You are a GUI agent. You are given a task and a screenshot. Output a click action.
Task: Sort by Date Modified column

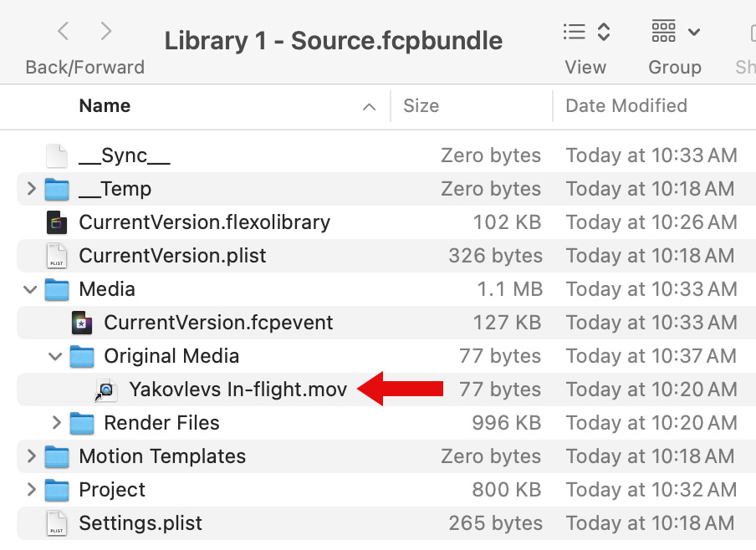click(626, 106)
